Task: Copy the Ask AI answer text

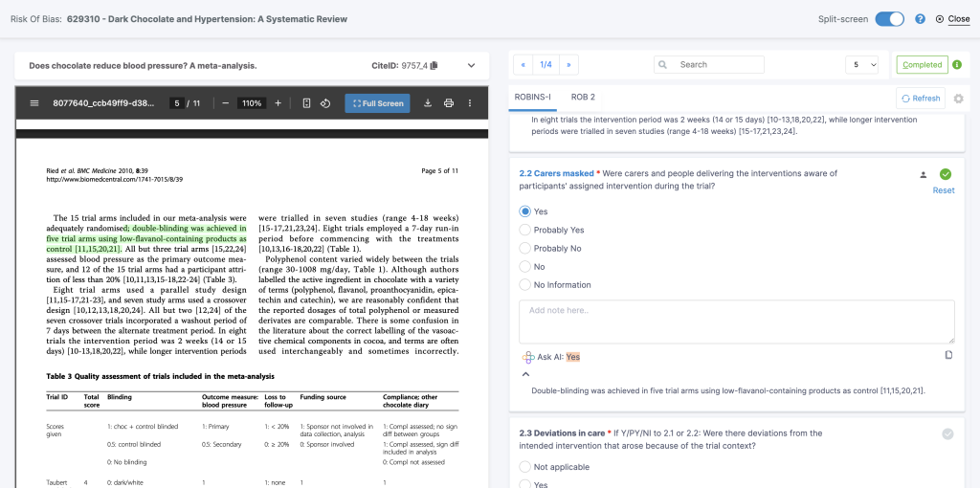Action: 948,355
